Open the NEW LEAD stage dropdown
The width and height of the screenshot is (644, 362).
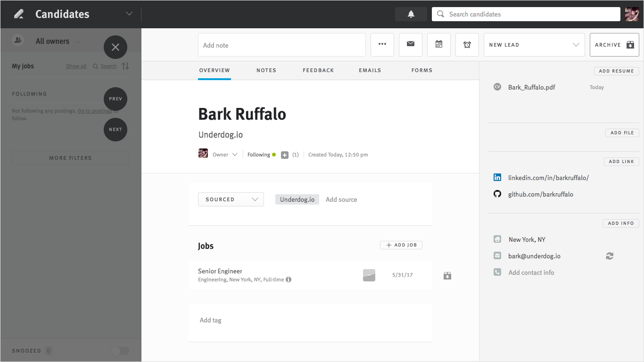(x=534, y=45)
